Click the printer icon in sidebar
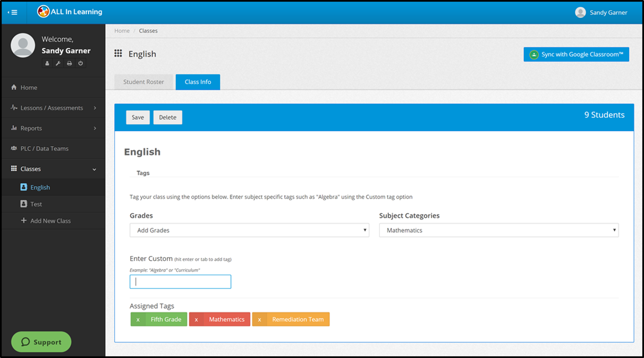The height and width of the screenshot is (358, 644). [69, 63]
